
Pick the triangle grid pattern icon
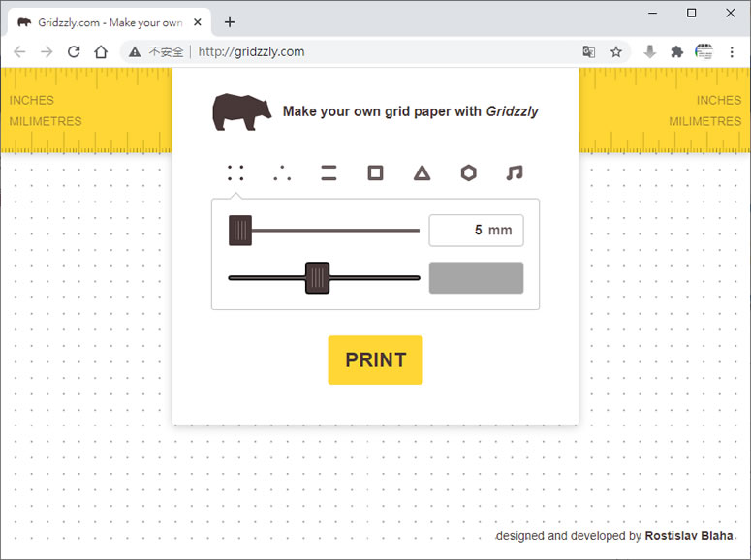(422, 173)
